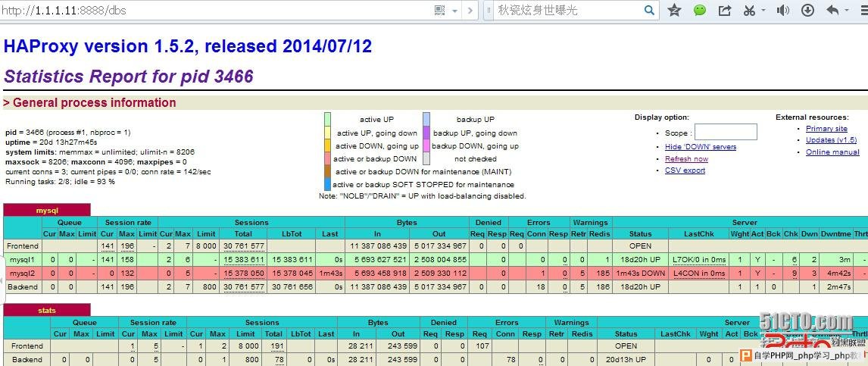
Task: Open the Updates (v1.5) link
Action: [x=831, y=140]
